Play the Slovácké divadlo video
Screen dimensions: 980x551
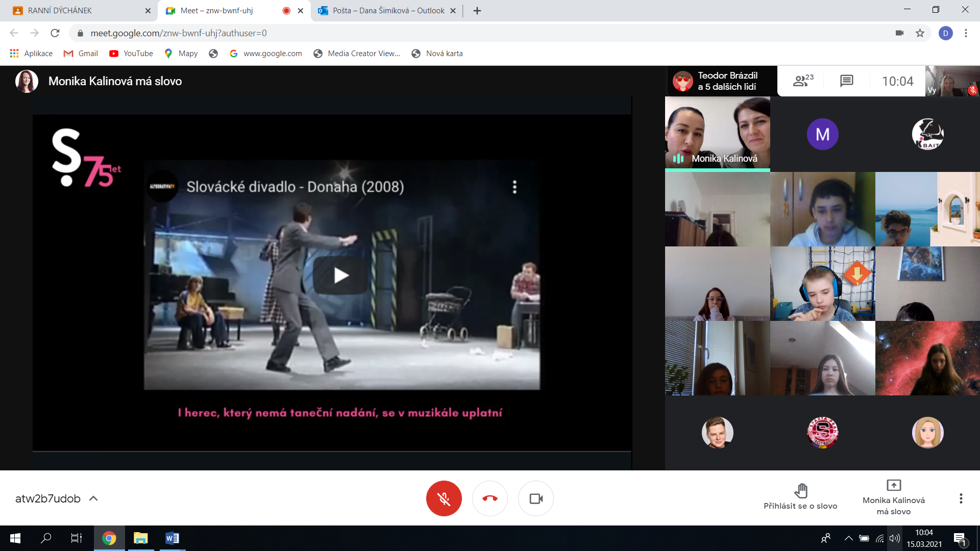pos(341,275)
